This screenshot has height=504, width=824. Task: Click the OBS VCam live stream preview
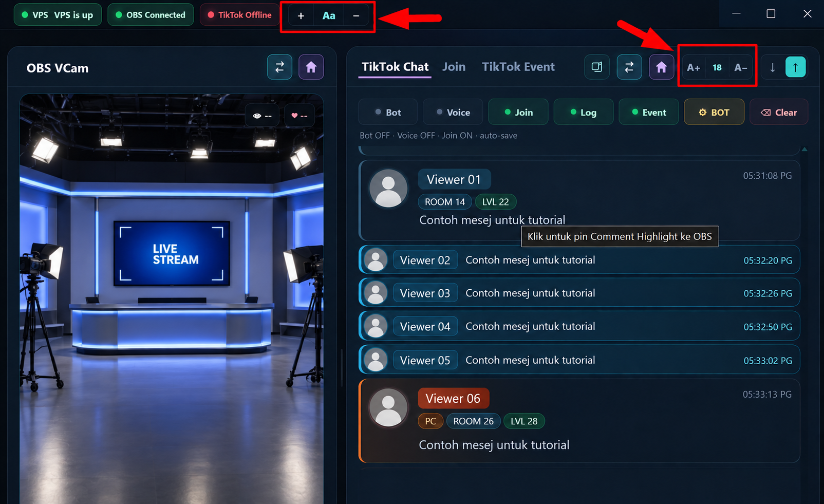pos(172,298)
